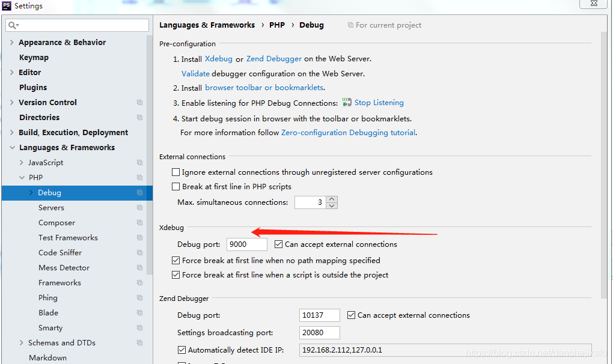Open the Zend Debugger link
This screenshot has width=613, height=364.
click(273, 59)
